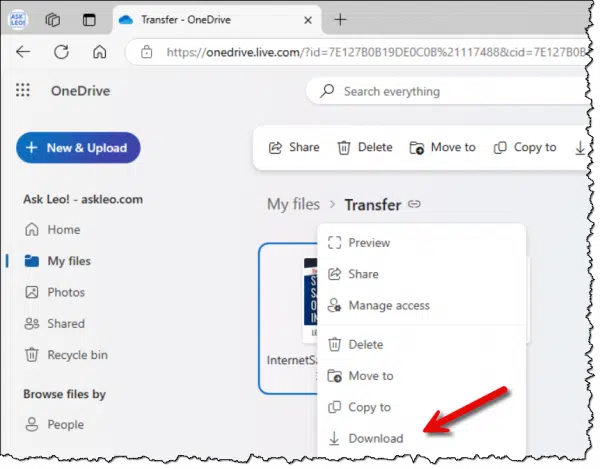Select Manage access menu entry
Screen dimensions: 600x469
coord(388,305)
